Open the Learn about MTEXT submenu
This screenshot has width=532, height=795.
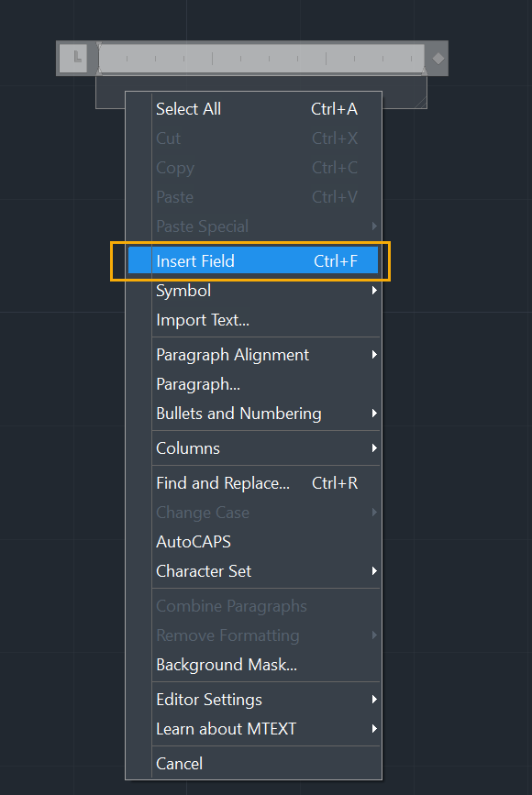coord(253,729)
